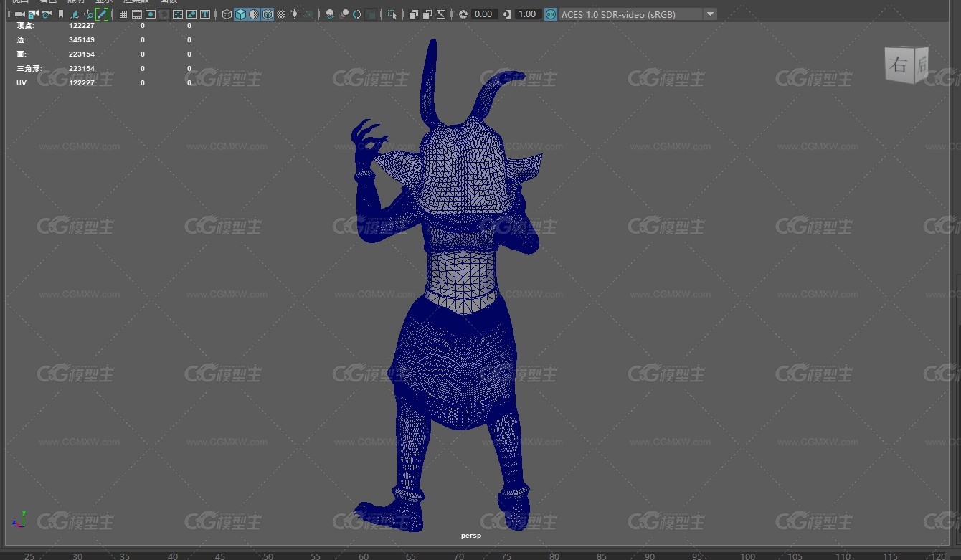This screenshot has width=961, height=560.
Task: Click the Use All Lights bulb
Action: tap(295, 14)
